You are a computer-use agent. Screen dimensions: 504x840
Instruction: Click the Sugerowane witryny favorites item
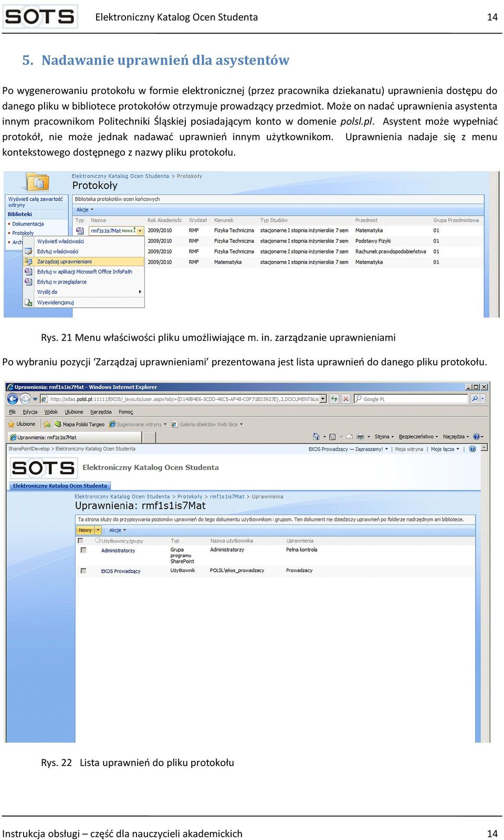coord(138,424)
